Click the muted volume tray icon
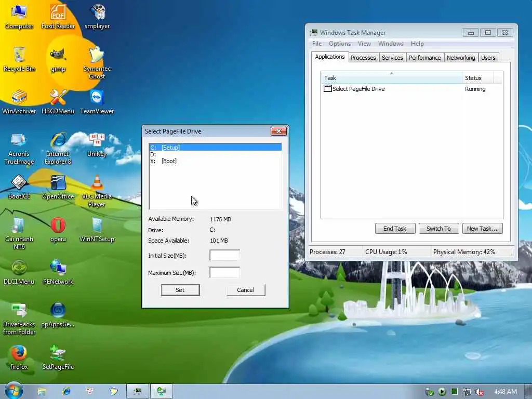Viewport: 532px width, 399px height. click(x=480, y=392)
